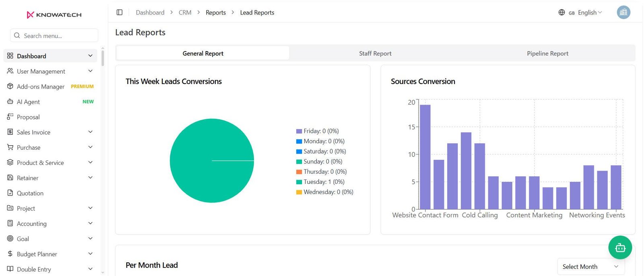
Task: Expand the Dashboard menu chevron
Action: point(90,56)
